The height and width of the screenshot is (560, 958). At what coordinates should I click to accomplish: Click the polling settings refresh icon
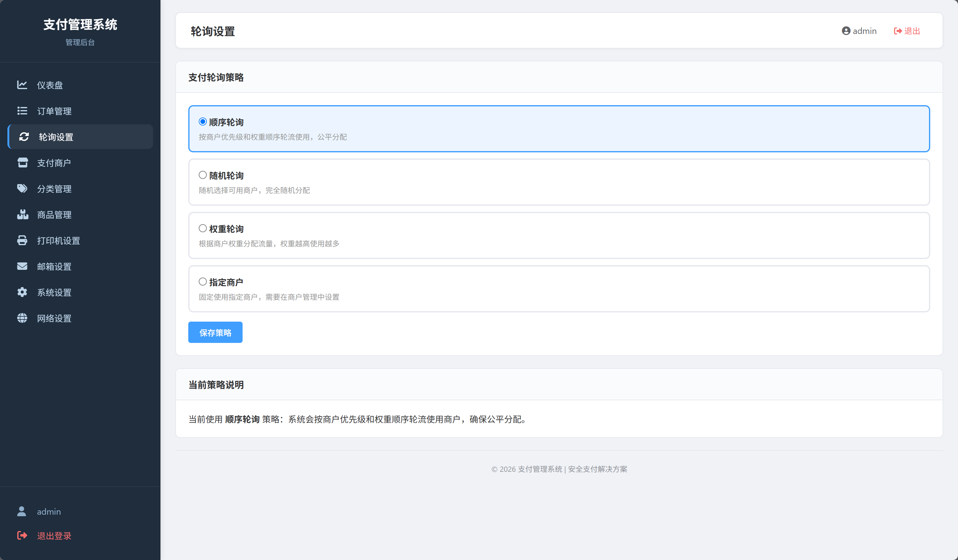(24, 136)
